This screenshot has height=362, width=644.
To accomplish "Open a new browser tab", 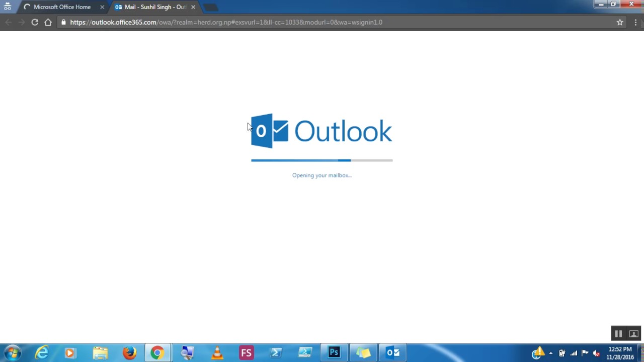I will tap(210, 7).
